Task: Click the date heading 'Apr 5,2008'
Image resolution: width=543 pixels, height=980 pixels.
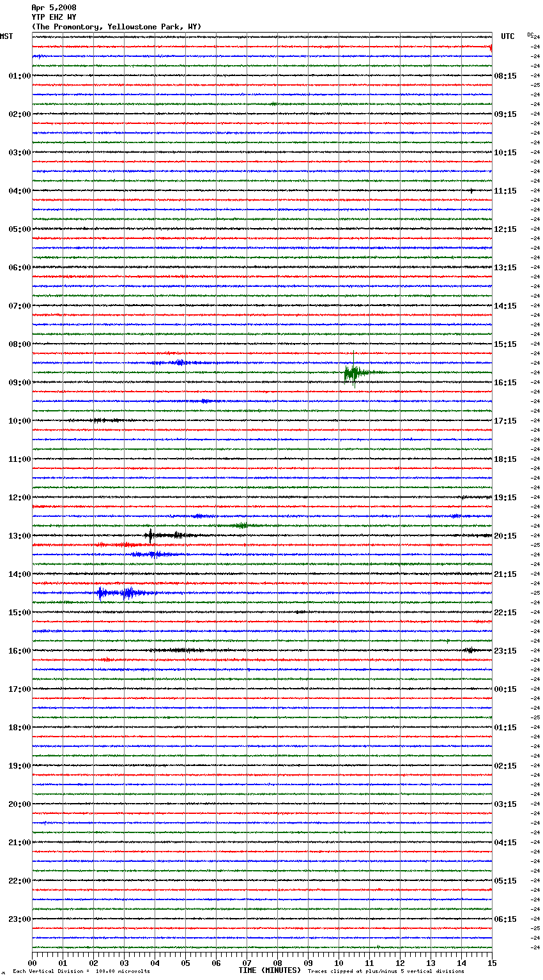Action: coord(54,8)
